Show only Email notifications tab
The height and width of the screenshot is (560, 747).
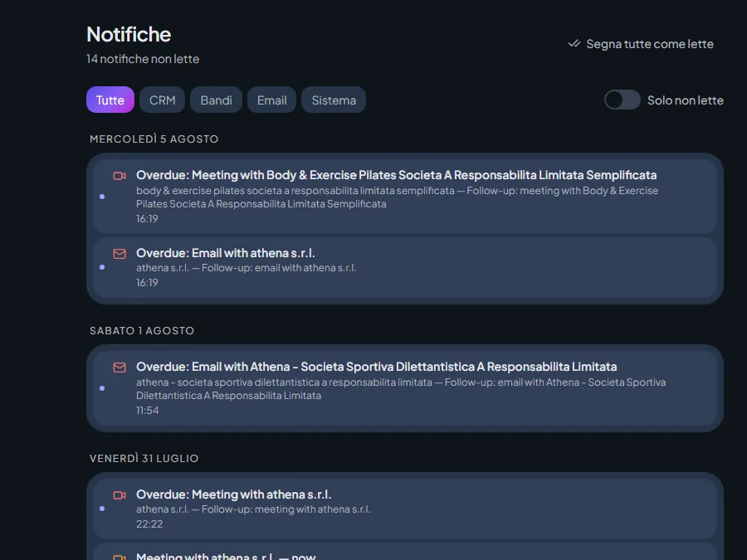pyautogui.click(x=272, y=100)
